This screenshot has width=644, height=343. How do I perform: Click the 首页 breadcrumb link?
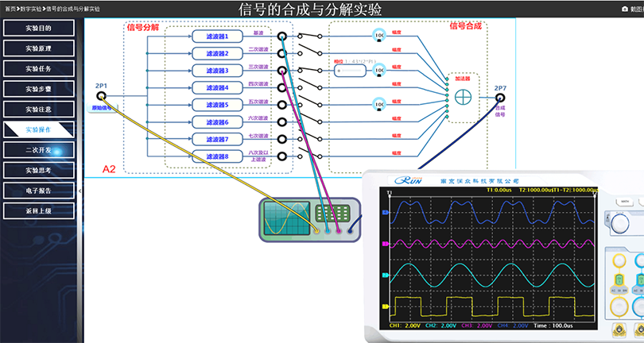10,8
